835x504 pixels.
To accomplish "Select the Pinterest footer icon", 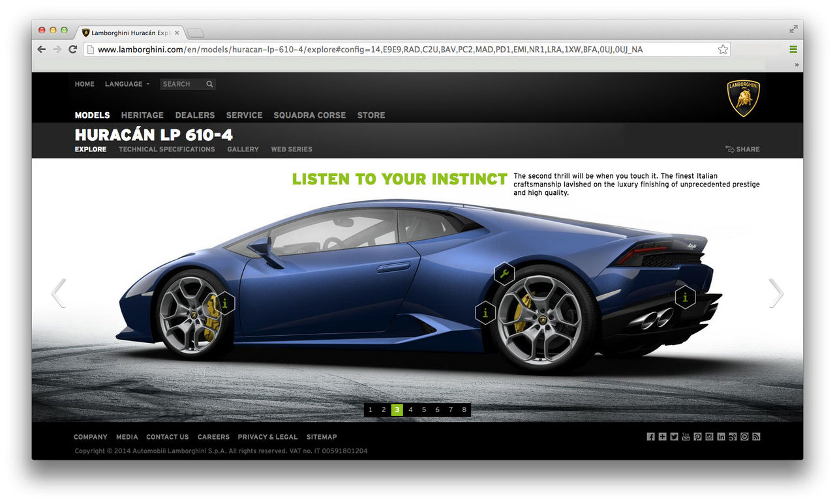I will click(x=697, y=436).
